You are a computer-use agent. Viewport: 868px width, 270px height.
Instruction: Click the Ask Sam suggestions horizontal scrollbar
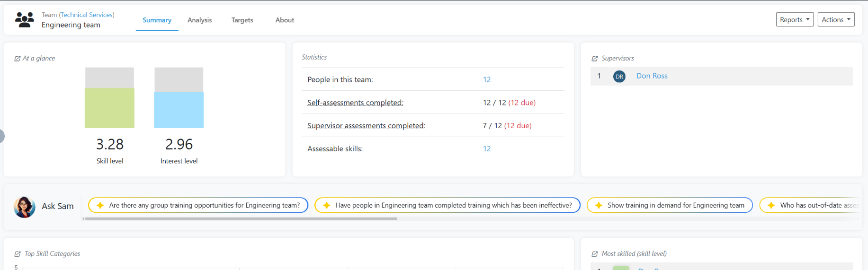(x=241, y=218)
